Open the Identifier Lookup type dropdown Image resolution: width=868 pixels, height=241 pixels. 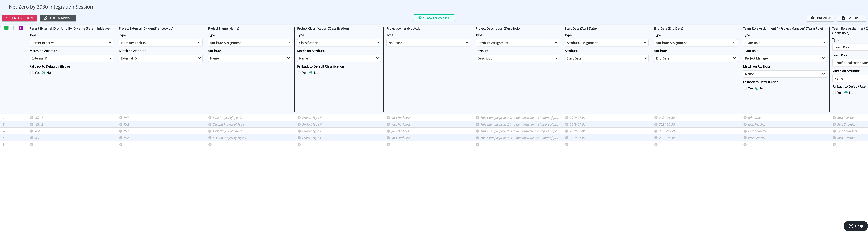[161, 43]
